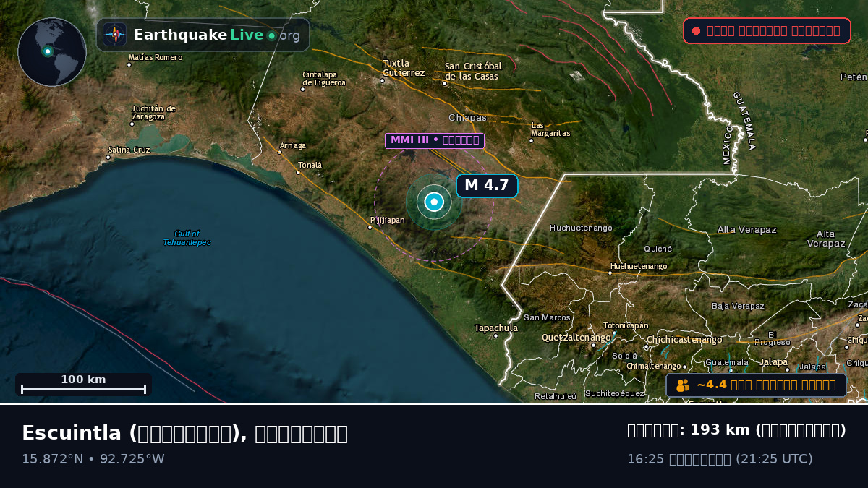Click the people icon in the population badge
Image resolution: width=868 pixels, height=488 pixels.
point(683,385)
